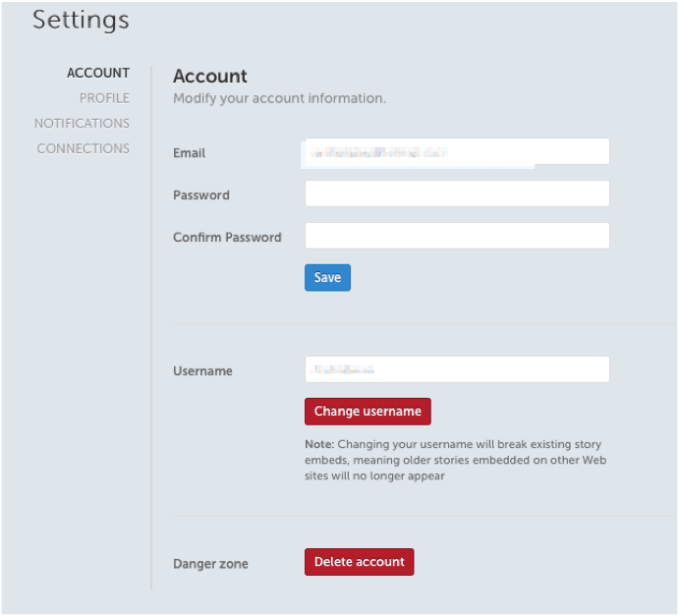679x616 pixels.
Task: Click the Settings page title
Action: pos(81,20)
